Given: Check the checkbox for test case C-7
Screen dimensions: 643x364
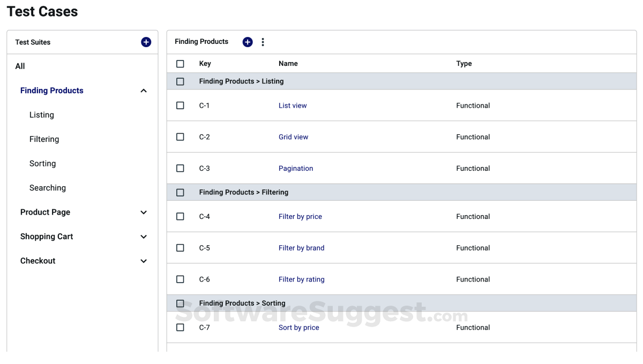Looking at the screenshot, I should tap(180, 327).
